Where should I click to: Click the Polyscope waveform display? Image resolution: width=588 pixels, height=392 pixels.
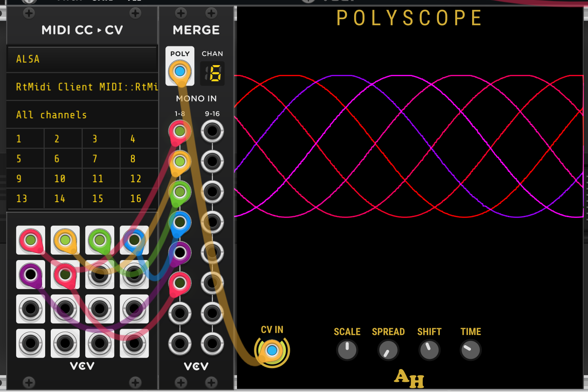point(409,170)
